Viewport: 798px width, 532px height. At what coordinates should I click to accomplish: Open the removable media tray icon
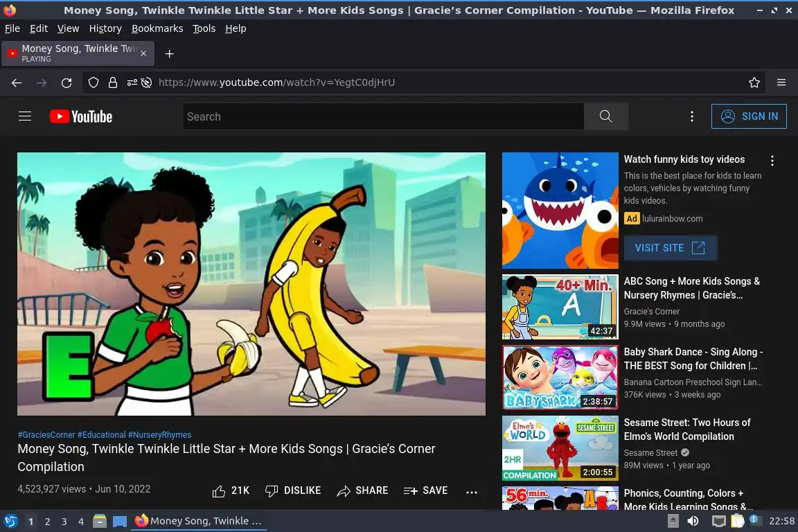[x=673, y=521]
